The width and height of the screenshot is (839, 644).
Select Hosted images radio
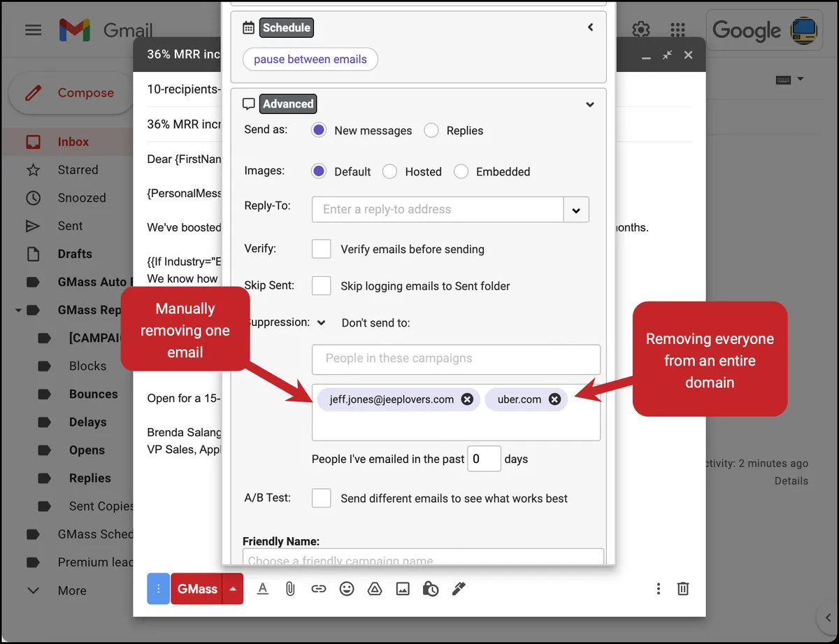[389, 171]
